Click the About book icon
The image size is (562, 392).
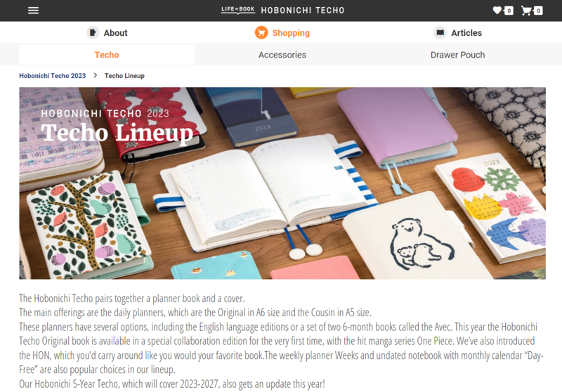(x=93, y=32)
